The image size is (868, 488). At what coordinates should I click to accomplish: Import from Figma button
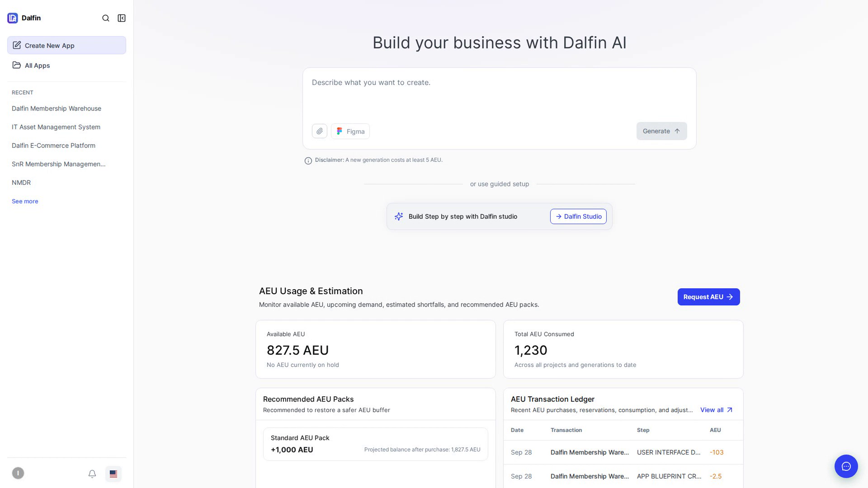[x=350, y=131]
